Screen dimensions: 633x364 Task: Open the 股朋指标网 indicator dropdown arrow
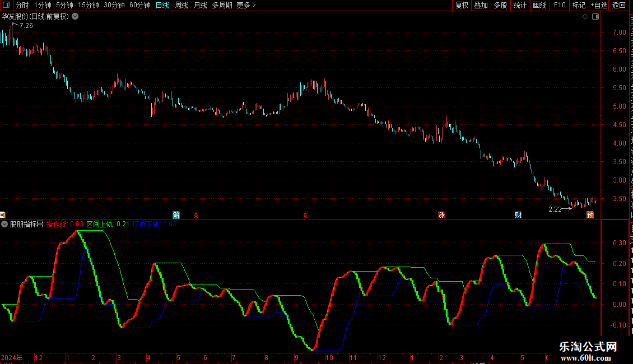click(x=4, y=224)
